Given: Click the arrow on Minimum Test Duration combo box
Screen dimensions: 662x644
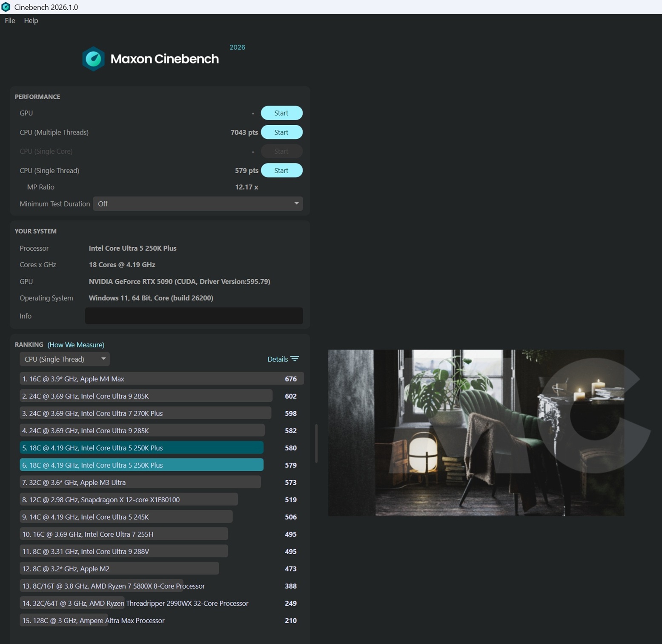Looking at the screenshot, I should pyautogui.click(x=296, y=203).
